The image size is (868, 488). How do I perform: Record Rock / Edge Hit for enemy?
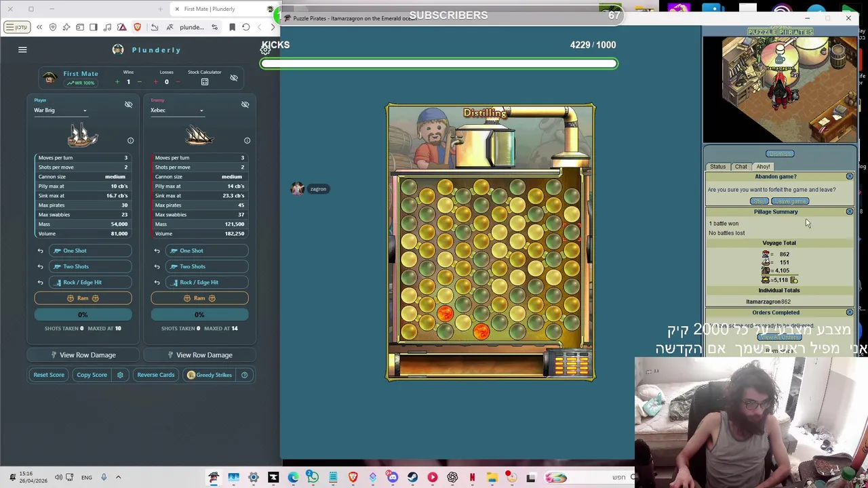pyautogui.click(x=206, y=282)
